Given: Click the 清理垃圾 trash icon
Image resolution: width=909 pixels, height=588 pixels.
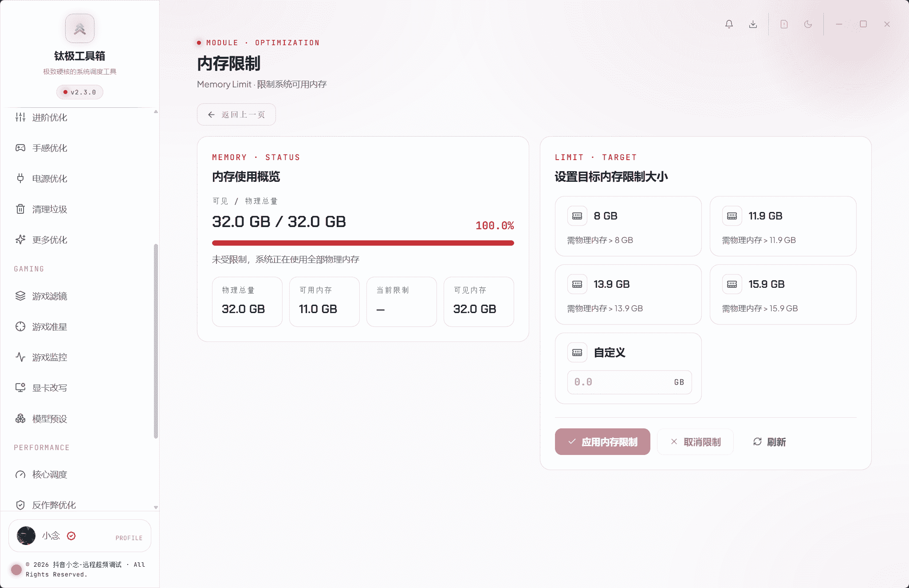Looking at the screenshot, I should (x=20, y=209).
